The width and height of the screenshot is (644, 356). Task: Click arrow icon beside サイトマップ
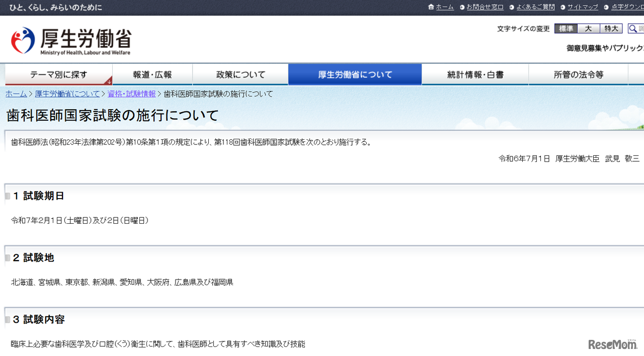click(563, 7)
